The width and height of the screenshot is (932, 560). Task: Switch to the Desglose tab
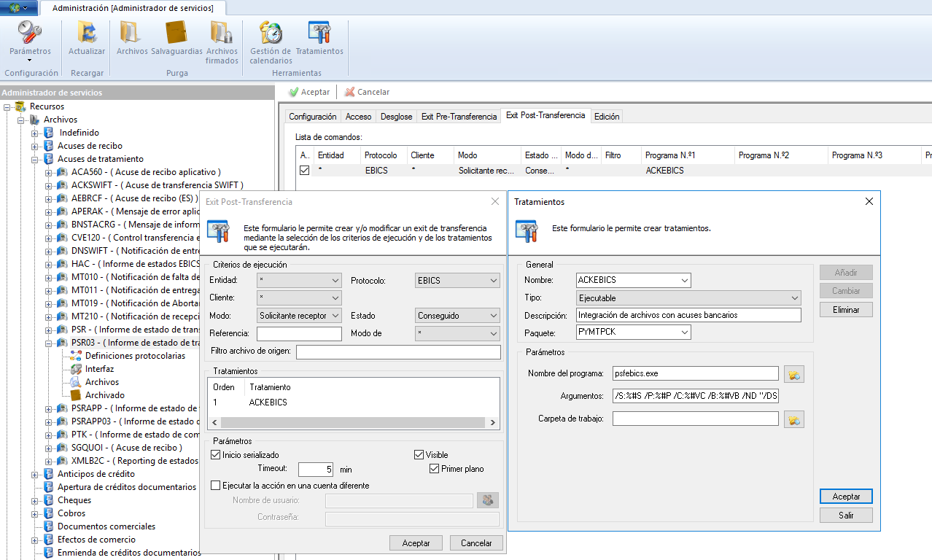click(x=396, y=117)
